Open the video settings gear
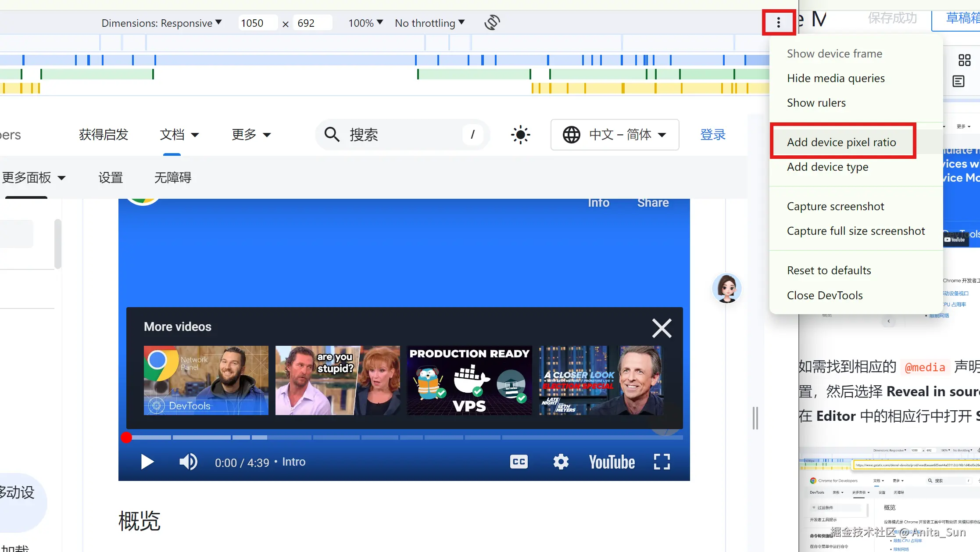The image size is (980, 552). pyautogui.click(x=561, y=462)
